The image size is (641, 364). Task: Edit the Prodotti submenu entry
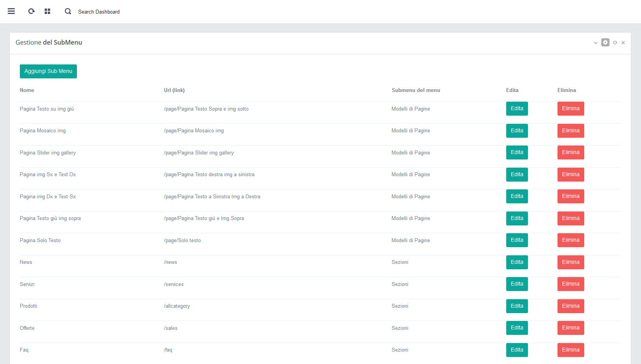pos(517,306)
